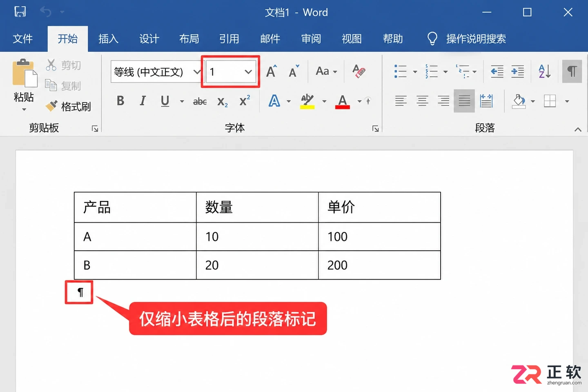Click the multilevel list icon
Screen dimensions: 588x392
(x=463, y=71)
